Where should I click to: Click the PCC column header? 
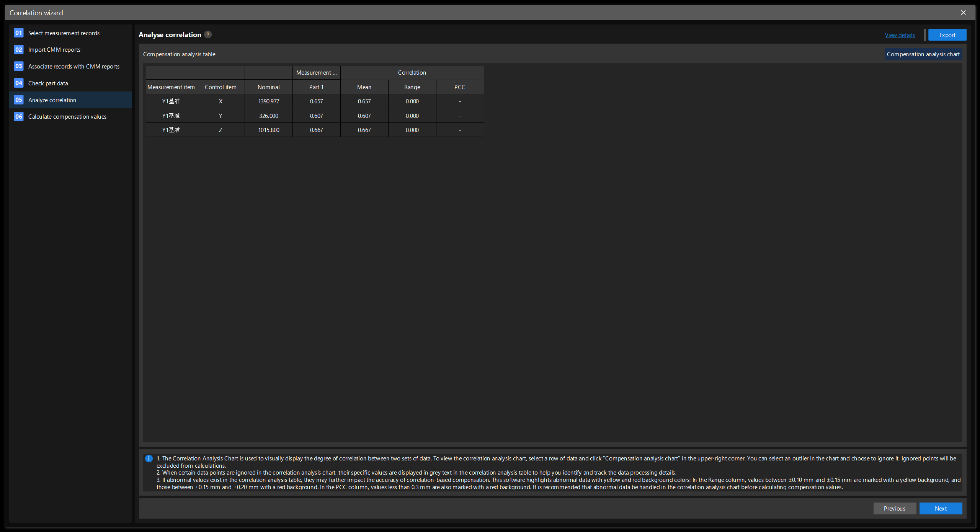pos(459,87)
